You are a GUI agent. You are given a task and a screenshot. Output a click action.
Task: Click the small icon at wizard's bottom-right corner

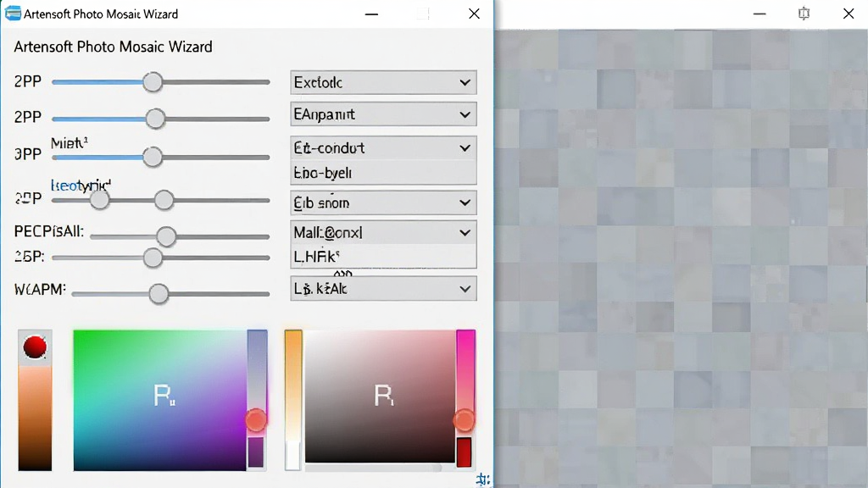click(x=482, y=480)
